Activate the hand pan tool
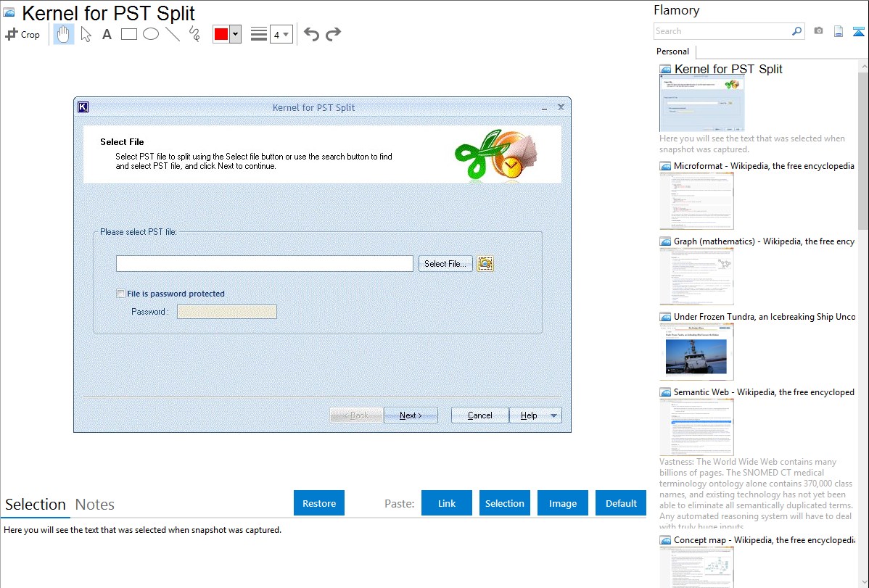 pos(64,34)
